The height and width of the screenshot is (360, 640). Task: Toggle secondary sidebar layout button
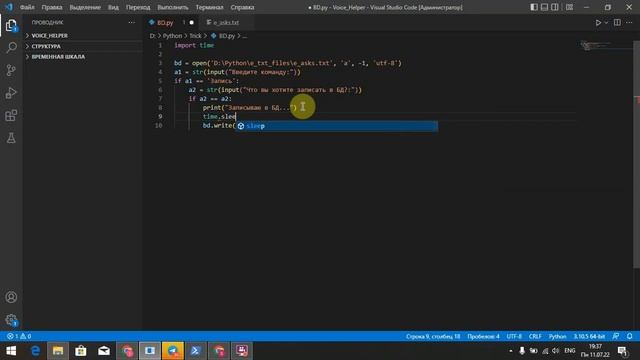555,7
